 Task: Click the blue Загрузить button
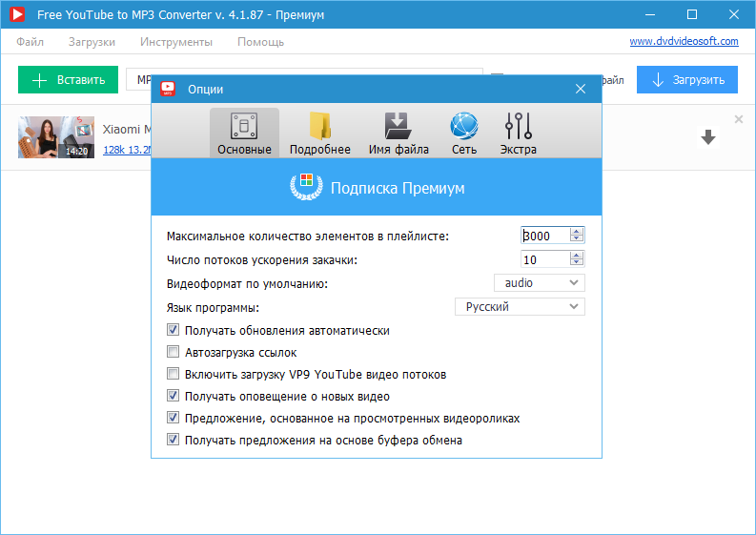[687, 79]
